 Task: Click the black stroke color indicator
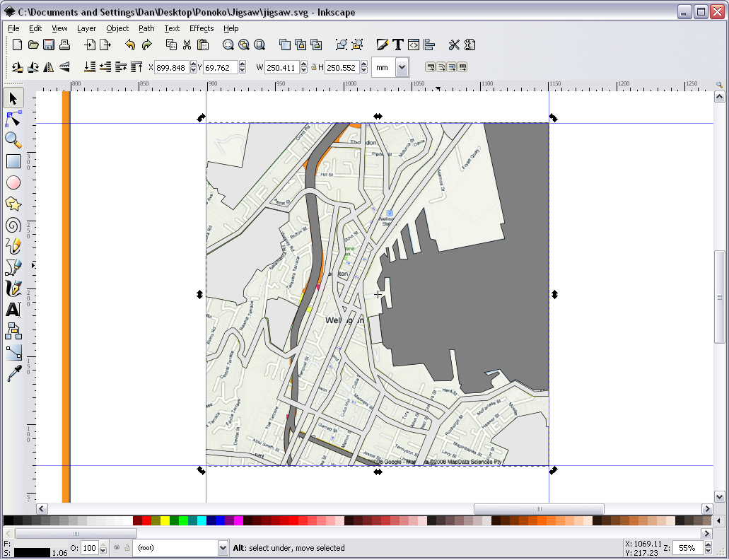[x=32, y=552]
